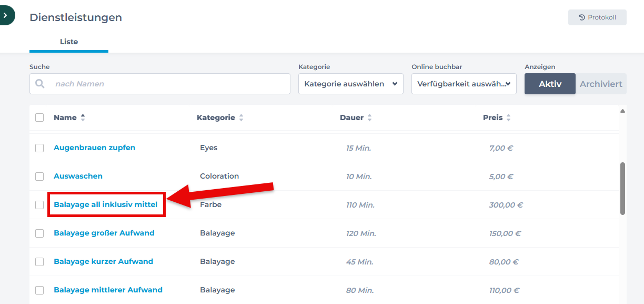
Task: Sort by Preis column arrows
Action: point(508,117)
